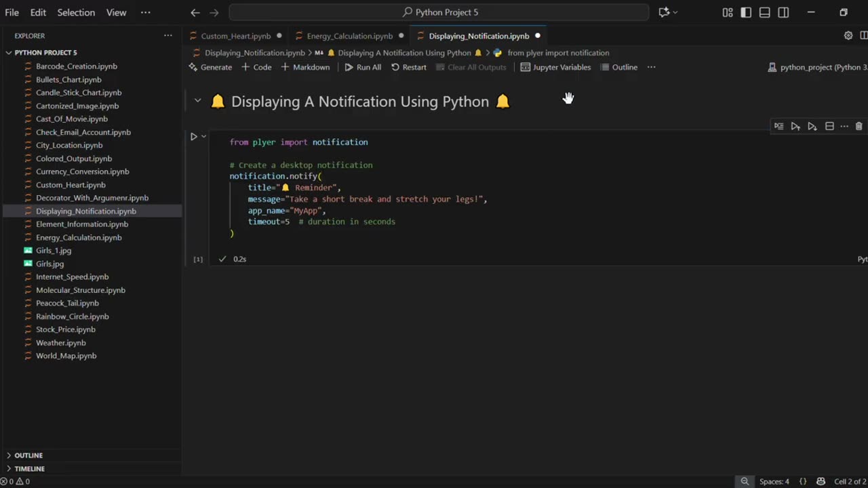This screenshot has width=868, height=488.
Task: Add a new Code cell
Action: 256,67
